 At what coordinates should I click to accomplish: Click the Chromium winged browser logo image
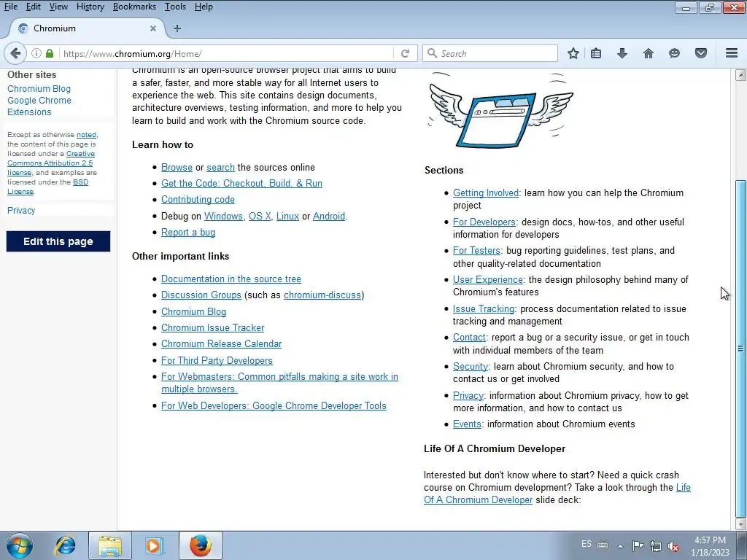point(500,111)
